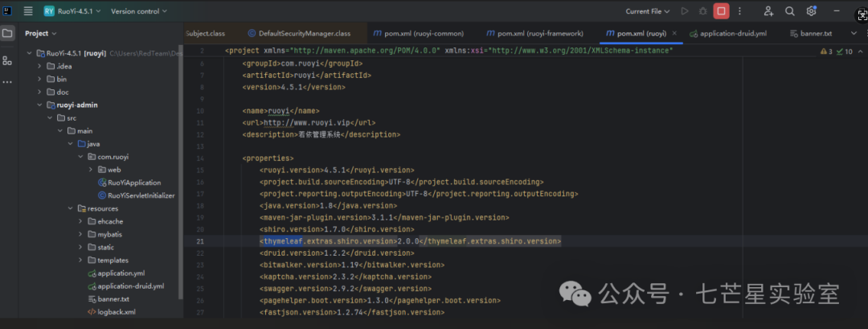Collapse the ruoyi-admin module
This screenshot has height=329, width=868.
[x=39, y=105]
